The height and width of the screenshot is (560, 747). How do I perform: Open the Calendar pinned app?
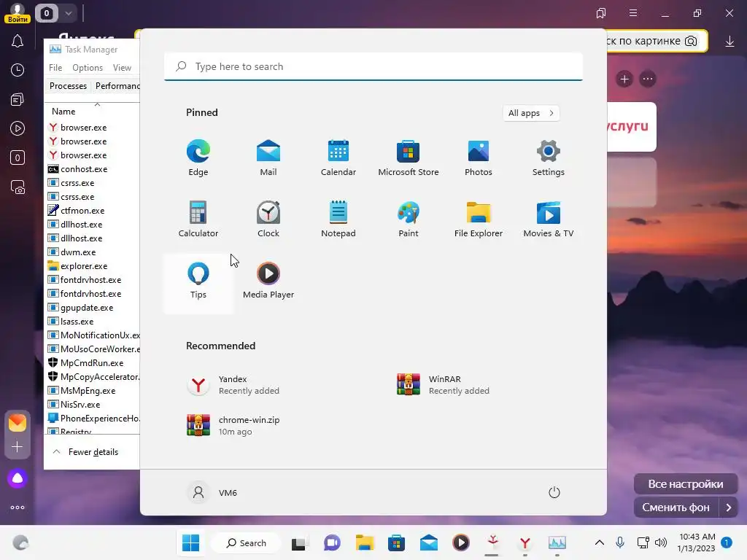click(338, 158)
